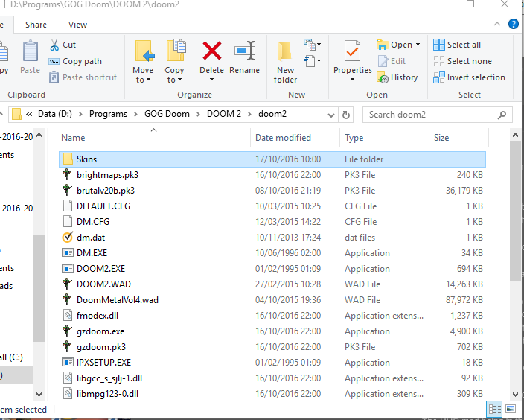Select DM.EXE file name
Screen dimensions: 524x420
(x=92, y=253)
